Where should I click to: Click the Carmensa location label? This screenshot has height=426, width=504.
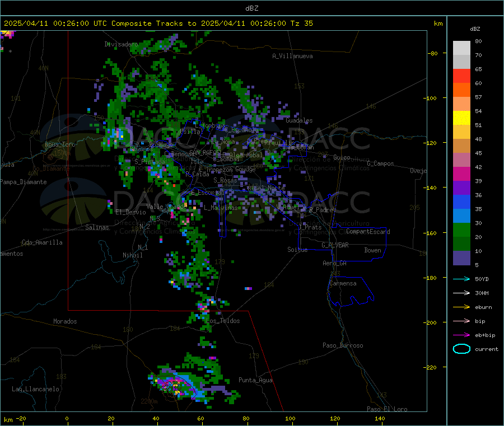[343, 283]
